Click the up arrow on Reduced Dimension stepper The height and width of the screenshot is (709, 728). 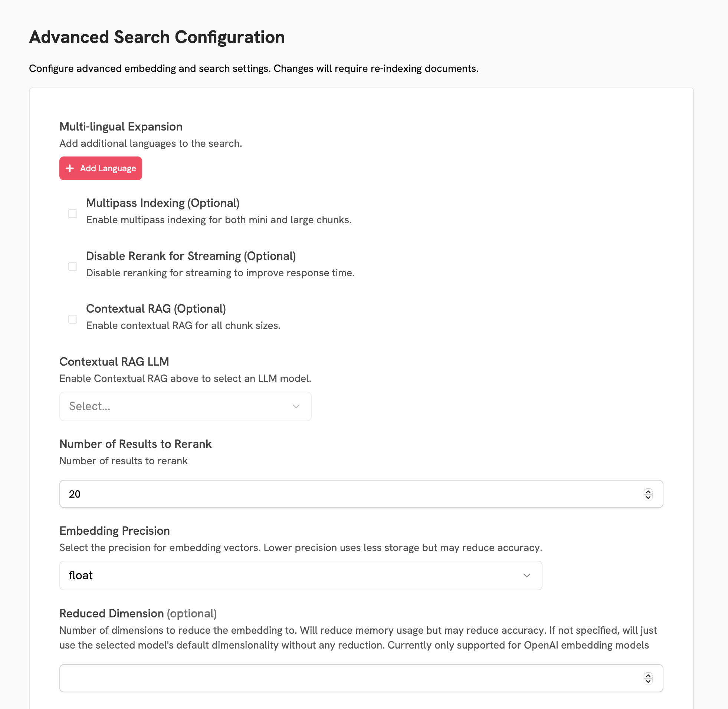[x=648, y=676]
